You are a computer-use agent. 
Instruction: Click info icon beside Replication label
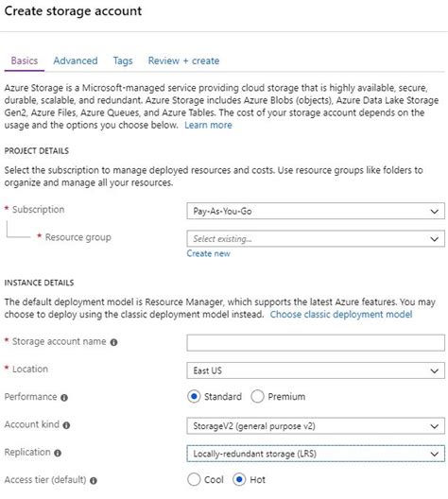pos(58,453)
